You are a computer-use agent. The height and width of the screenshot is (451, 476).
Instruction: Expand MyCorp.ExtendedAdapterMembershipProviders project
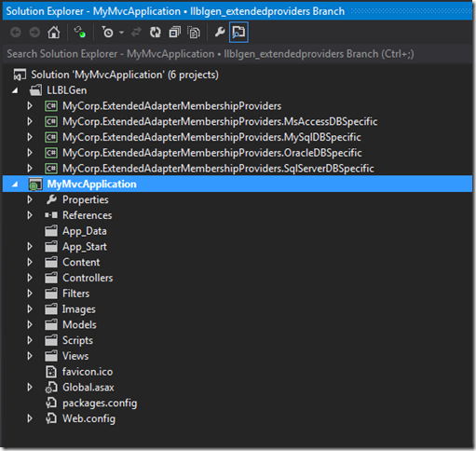pyautogui.click(x=30, y=106)
